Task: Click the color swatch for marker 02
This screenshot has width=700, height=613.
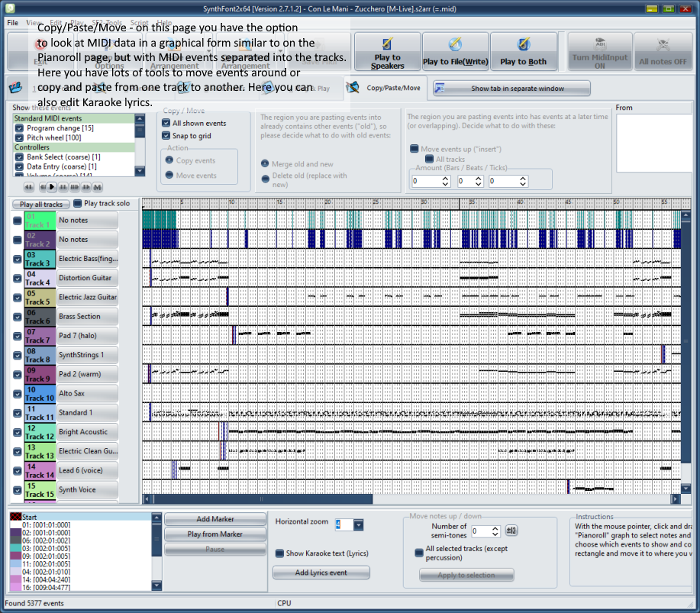Action: (15, 533)
